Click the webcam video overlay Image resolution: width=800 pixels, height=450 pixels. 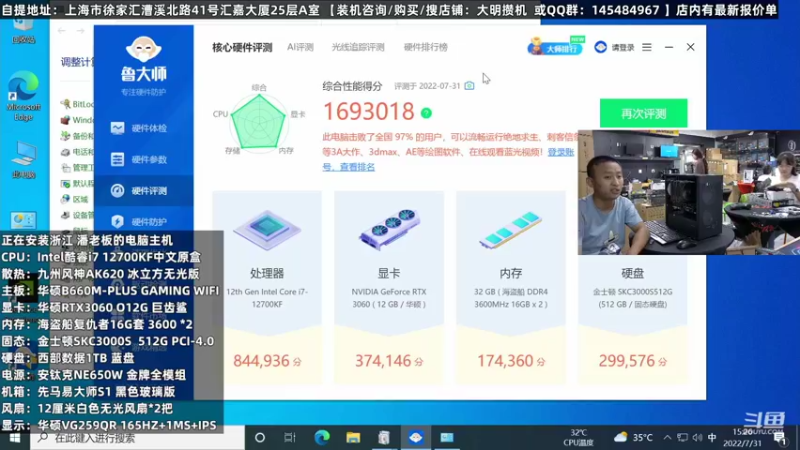pyautogui.click(x=689, y=192)
